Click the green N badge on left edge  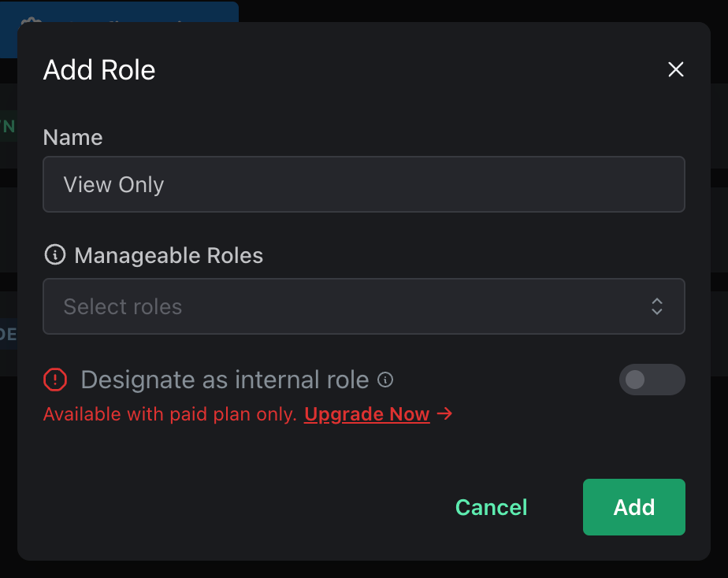click(x=6, y=125)
